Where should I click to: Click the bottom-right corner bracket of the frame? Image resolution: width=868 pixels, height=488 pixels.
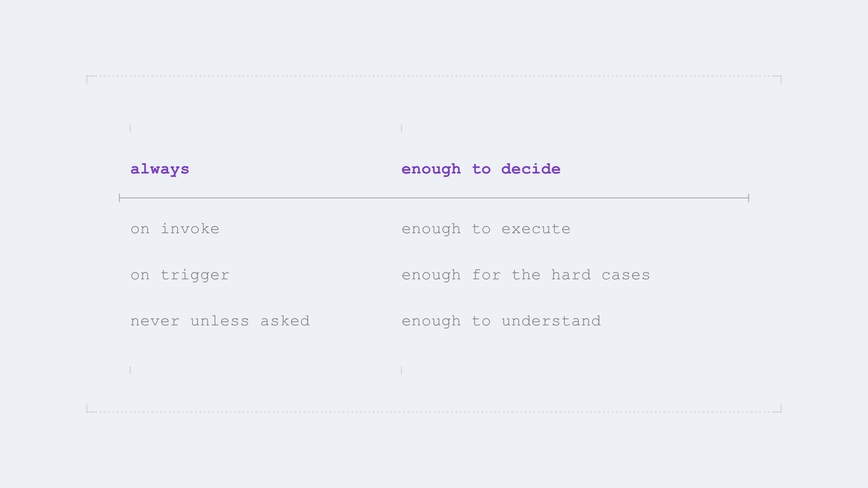point(778,408)
